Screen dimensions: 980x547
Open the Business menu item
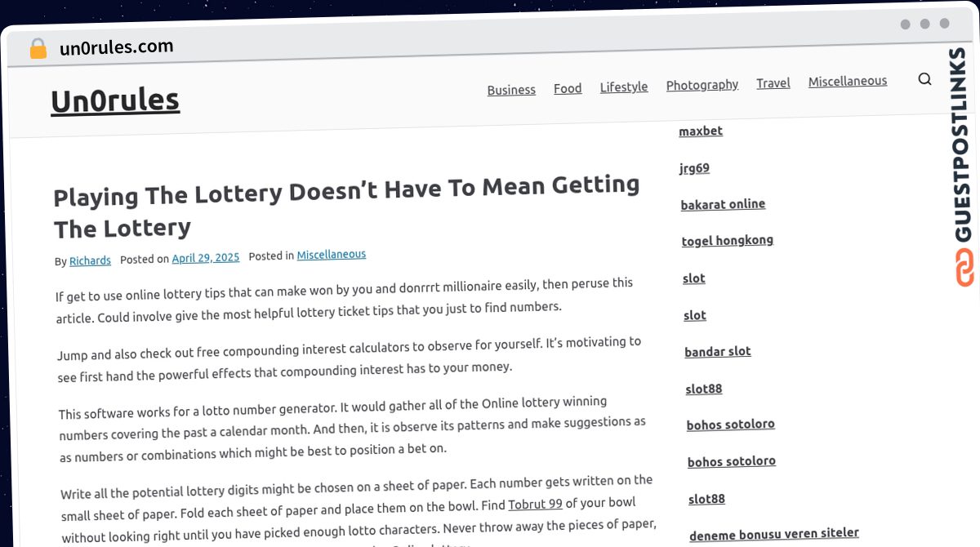point(511,90)
